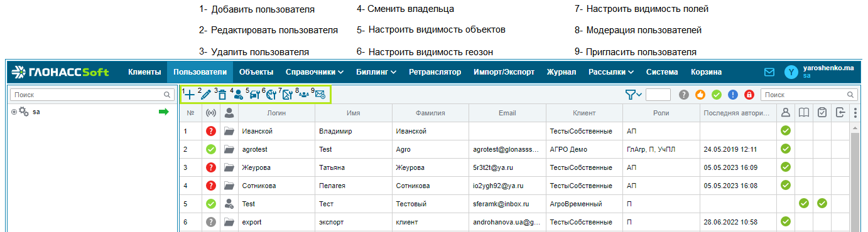
Task: Select the 28.06.2022 10:58 date cell
Action: pyautogui.click(x=738, y=222)
